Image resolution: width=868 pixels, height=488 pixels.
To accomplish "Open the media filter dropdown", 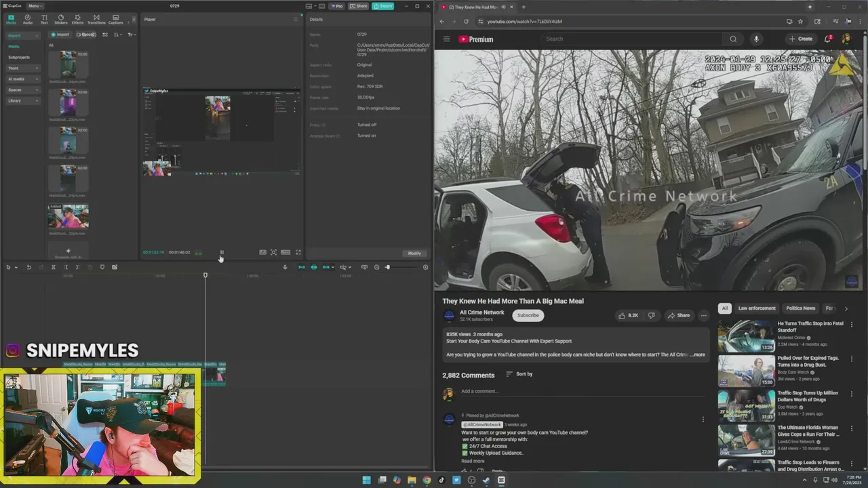I will [x=131, y=35].
